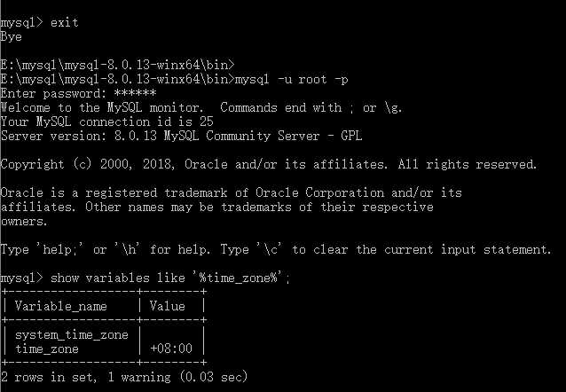This screenshot has height=392, width=566.
Task: Click the 'Value' column header
Action: (x=166, y=306)
